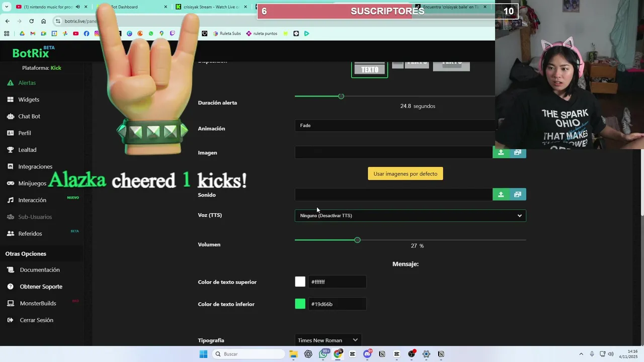Go to the browser home page
The height and width of the screenshot is (362, 644).
coord(44,21)
